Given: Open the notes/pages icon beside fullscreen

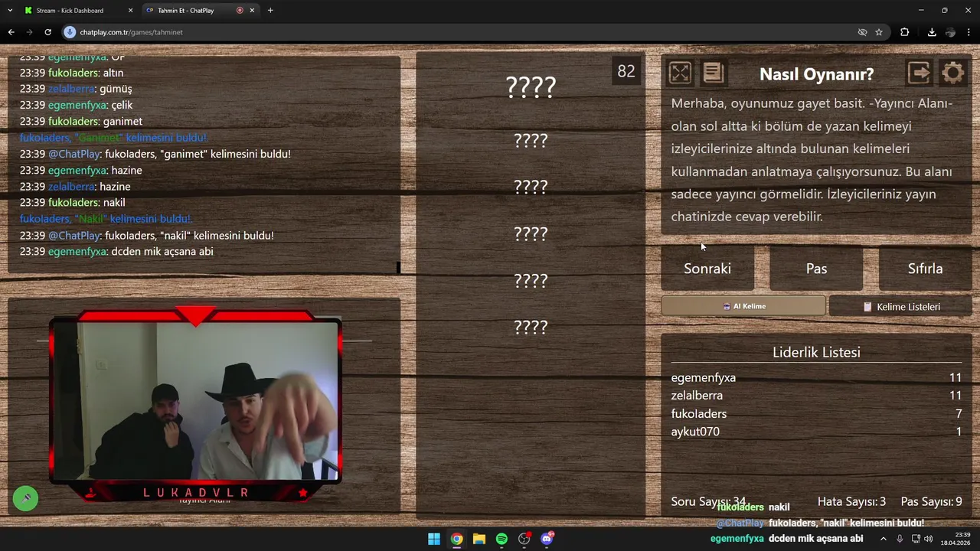Looking at the screenshot, I should click(713, 73).
